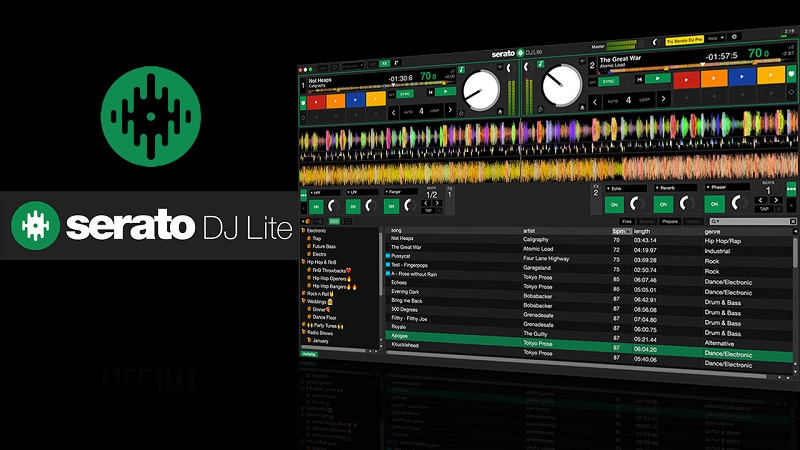
Task: Trigger deck 1 yellow hot cue pad
Action: coord(376,98)
